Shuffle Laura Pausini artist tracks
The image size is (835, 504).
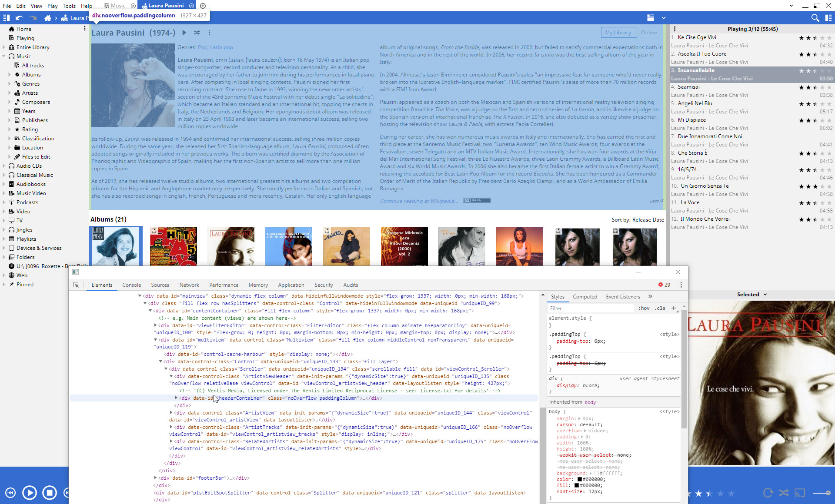click(197, 33)
